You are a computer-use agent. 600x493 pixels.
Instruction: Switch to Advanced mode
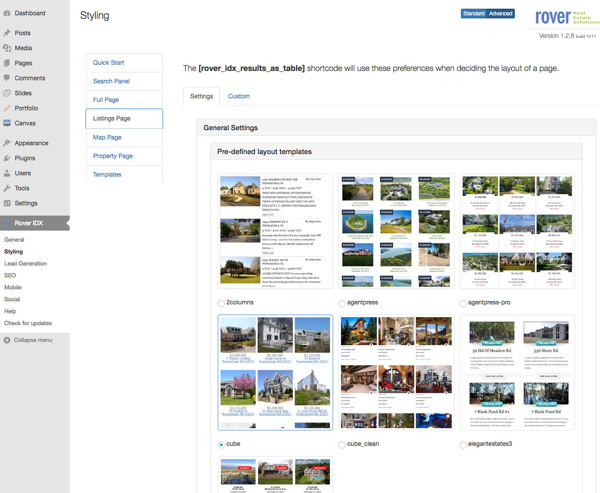point(501,14)
